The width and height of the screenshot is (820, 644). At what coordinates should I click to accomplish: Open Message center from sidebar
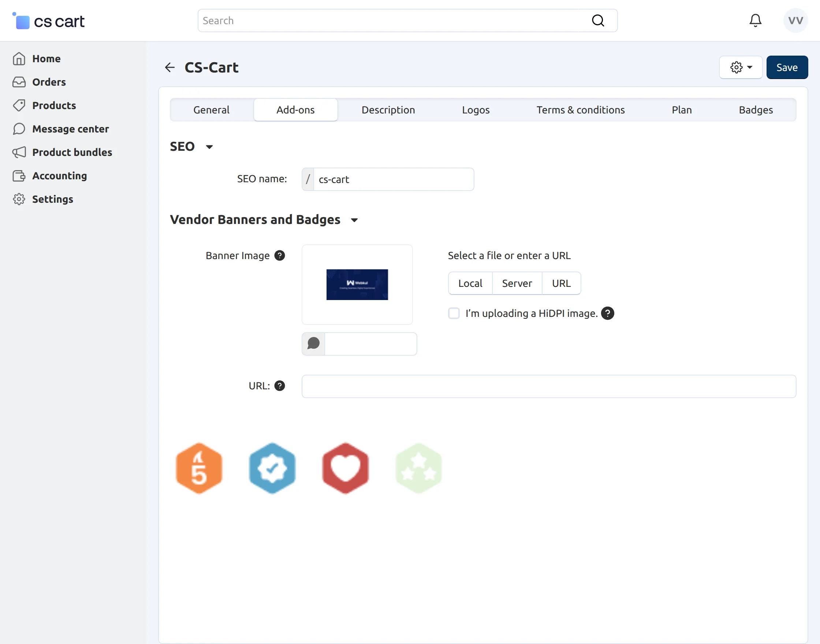pyautogui.click(x=70, y=129)
